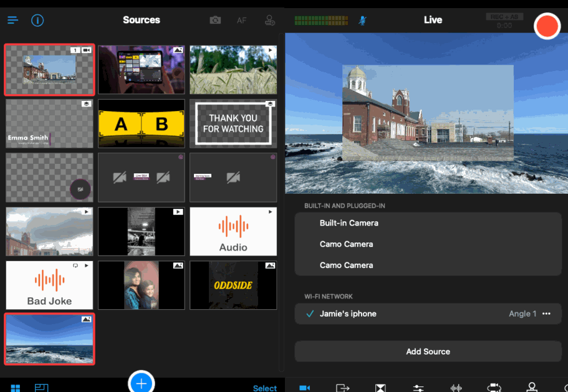Image resolution: width=568 pixels, height=392 pixels.
Task: Open the three-dots menu for Jamie's iphone
Action: click(x=546, y=314)
